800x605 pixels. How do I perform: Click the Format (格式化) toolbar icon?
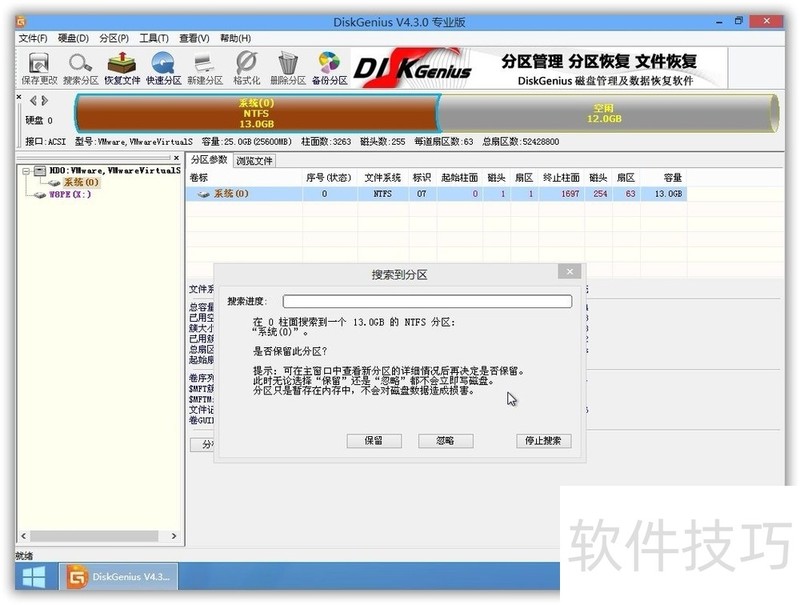(246, 68)
